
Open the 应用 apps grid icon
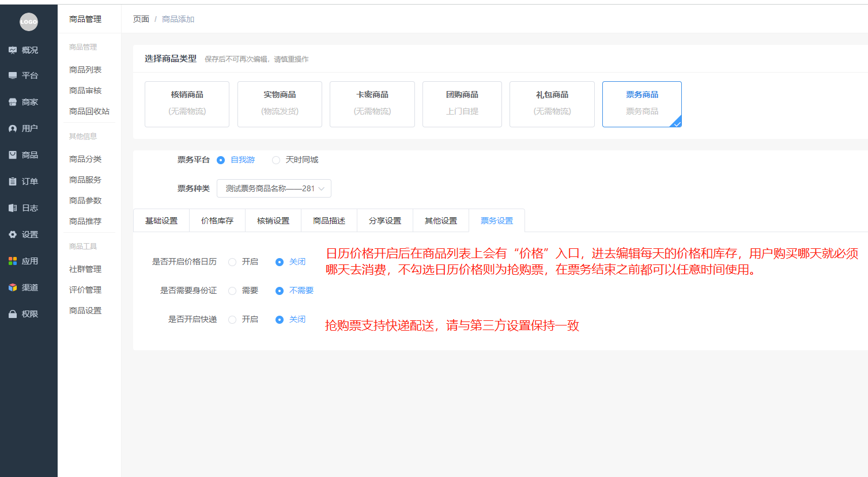pyautogui.click(x=13, y=261)
